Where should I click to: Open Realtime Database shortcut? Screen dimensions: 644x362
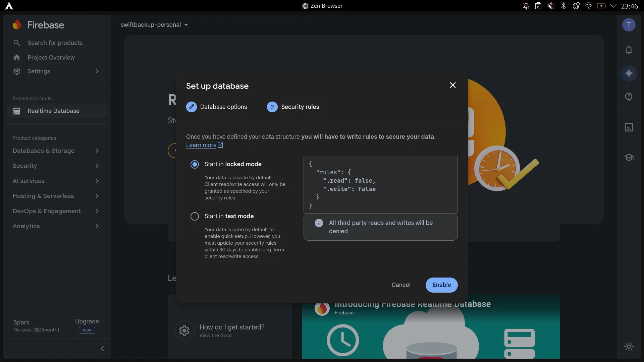pos(57,111)
